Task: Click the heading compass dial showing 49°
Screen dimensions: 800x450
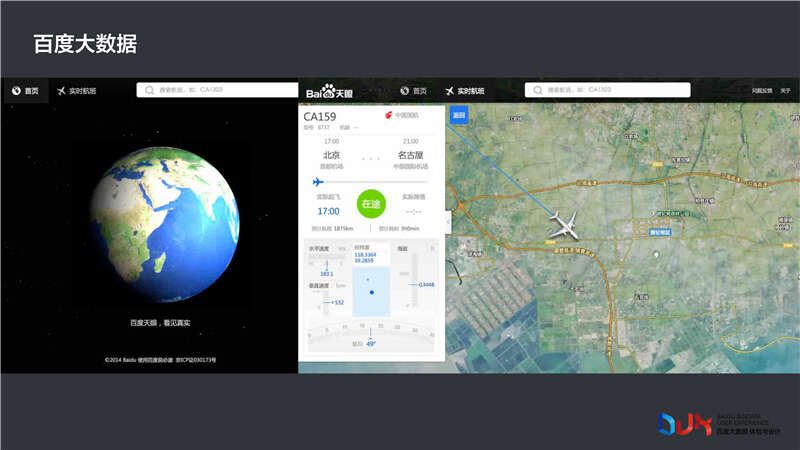Action: pyautogui.click(x=371, y=335)
